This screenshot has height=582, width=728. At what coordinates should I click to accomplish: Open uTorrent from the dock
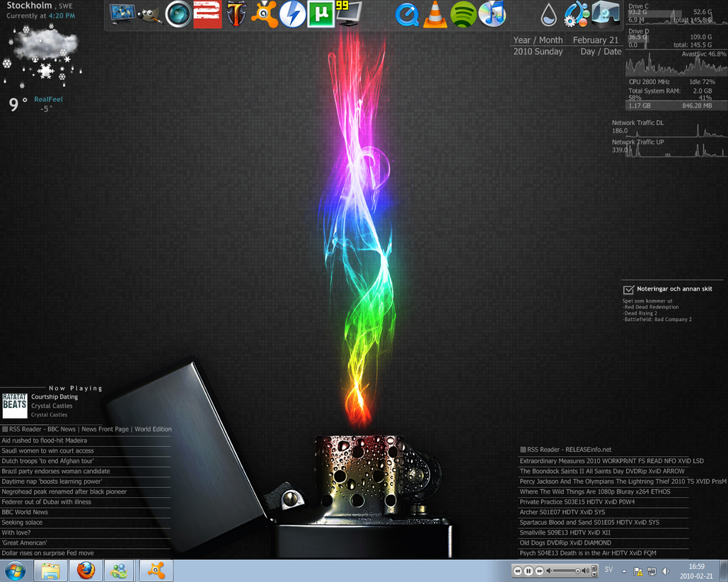[320, 15]
